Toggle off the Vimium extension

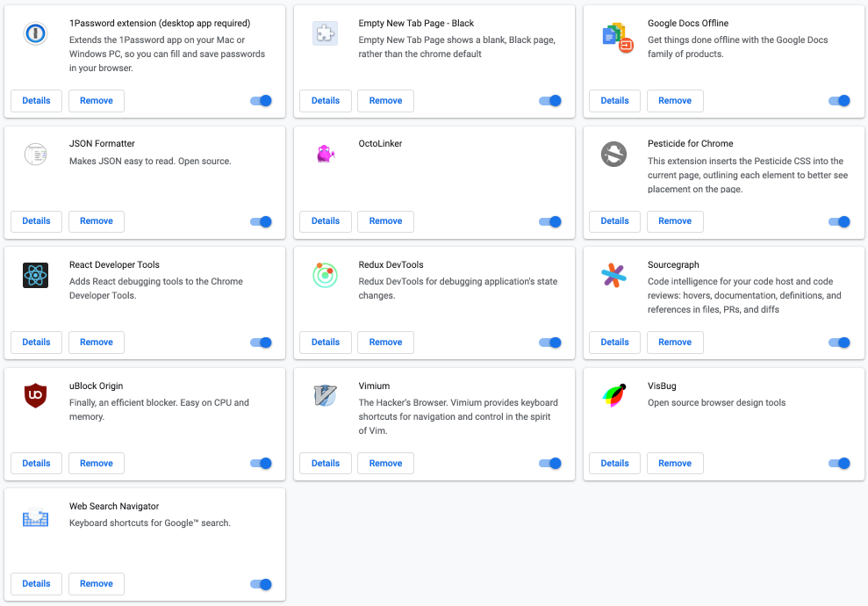pyautogui.click(x=550, y=464)
